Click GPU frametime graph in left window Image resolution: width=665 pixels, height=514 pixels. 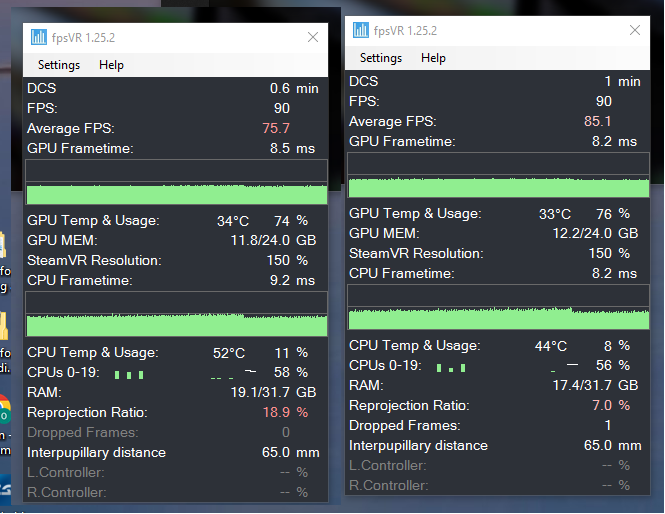pyautogui.click(x=176, y=182)
